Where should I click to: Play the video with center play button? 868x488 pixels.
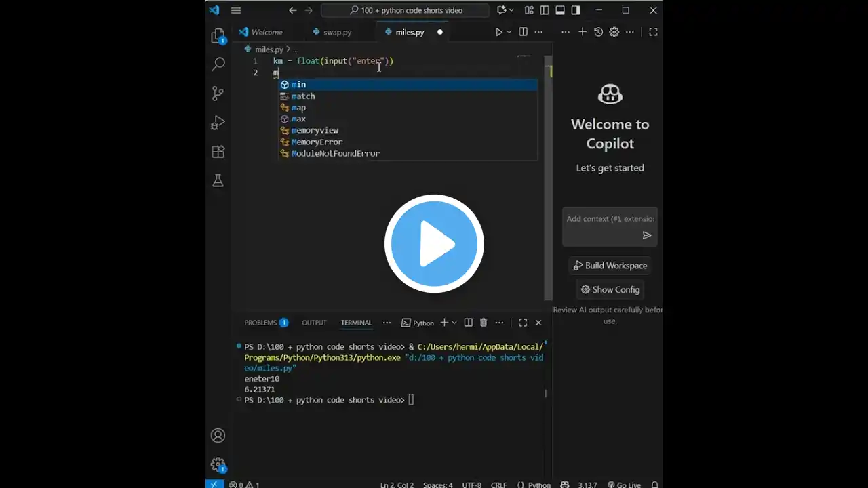[x=434, y=244]
